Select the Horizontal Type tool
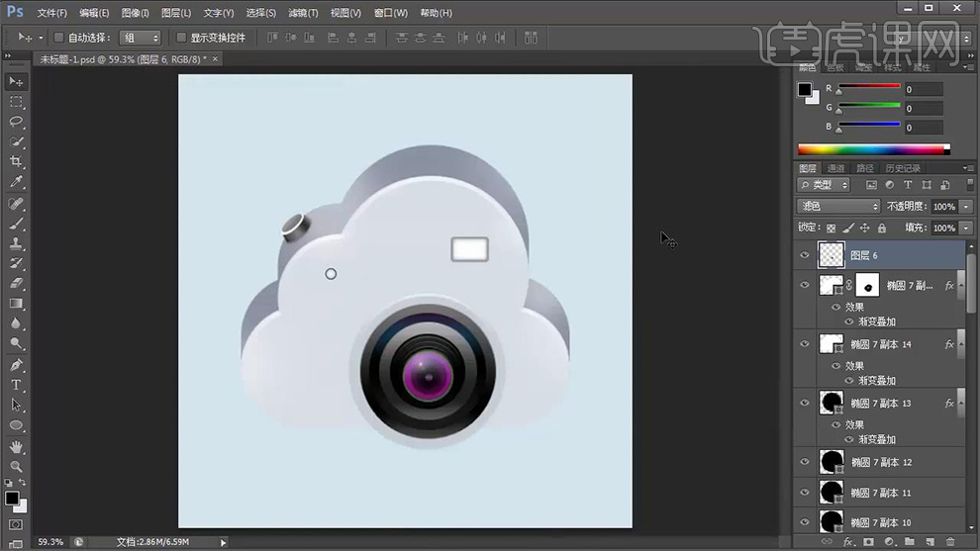 click(16, 385)
